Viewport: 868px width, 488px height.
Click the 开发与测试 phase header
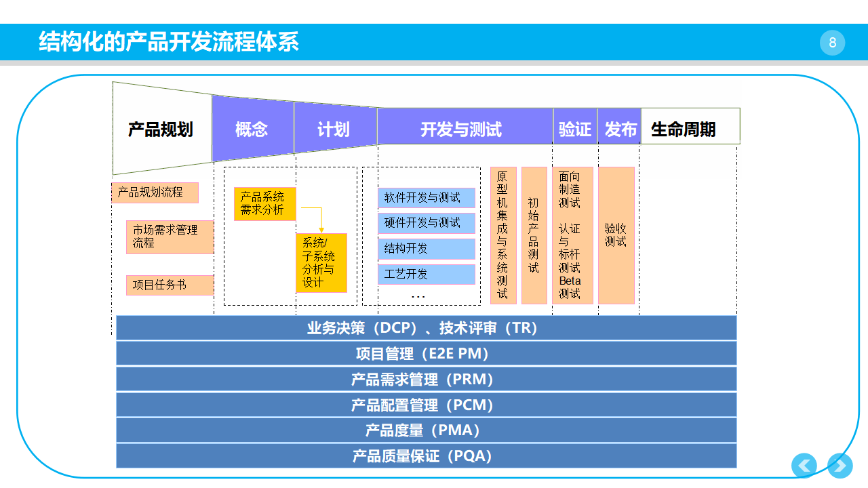coord(465,126)
